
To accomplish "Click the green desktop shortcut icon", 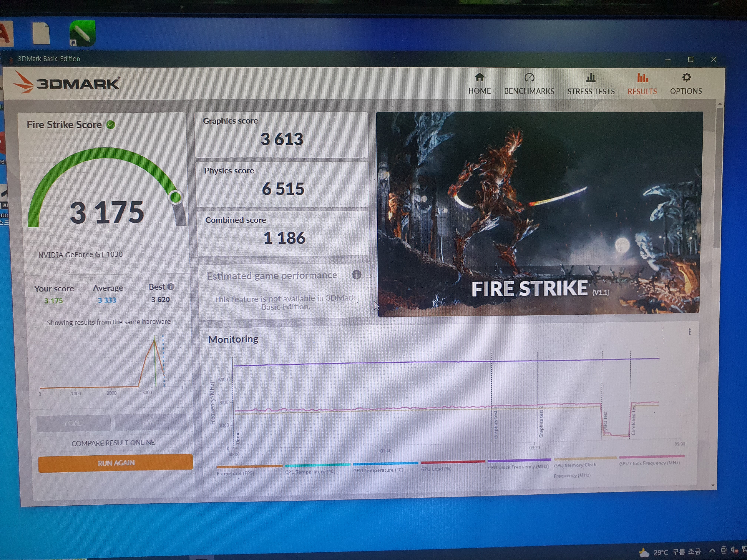I will tap(82, 33).
